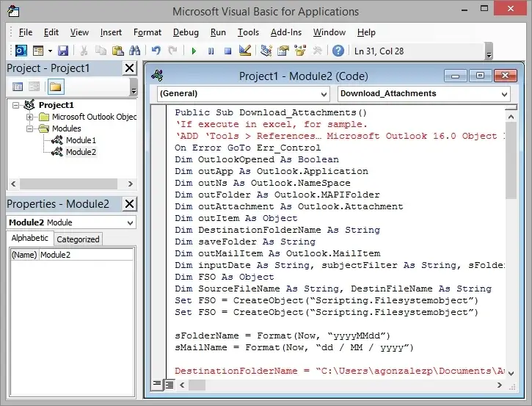Viewport: 532px width, 406px height.
Task: Run the macro with the green play icon
Action: click(194, 51)
